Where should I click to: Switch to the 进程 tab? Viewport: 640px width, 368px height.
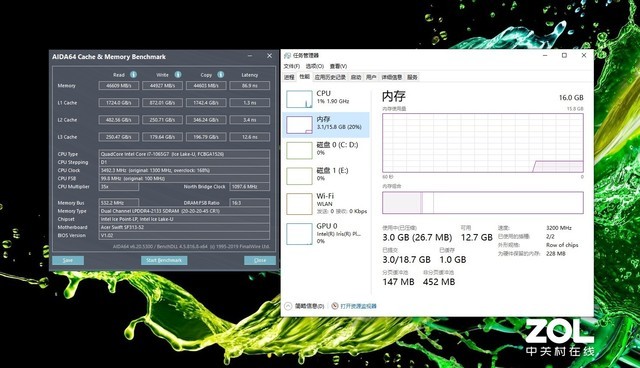click(289, 77)
